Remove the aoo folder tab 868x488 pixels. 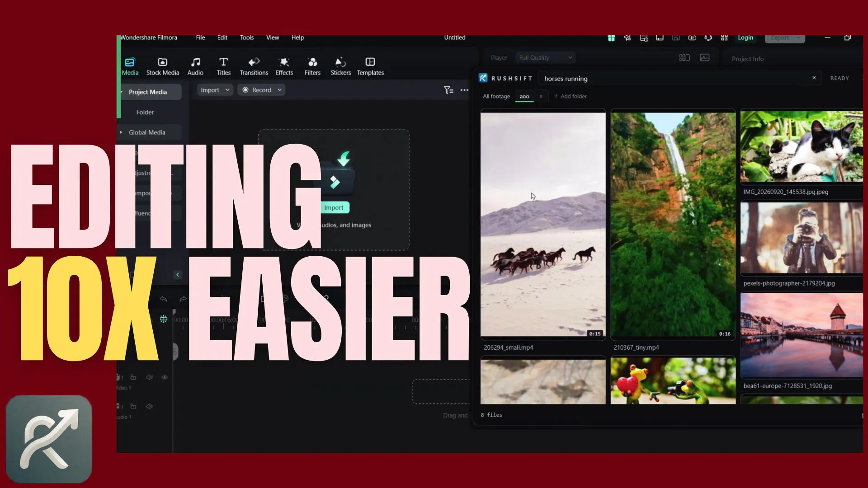(x=541, y=96)
